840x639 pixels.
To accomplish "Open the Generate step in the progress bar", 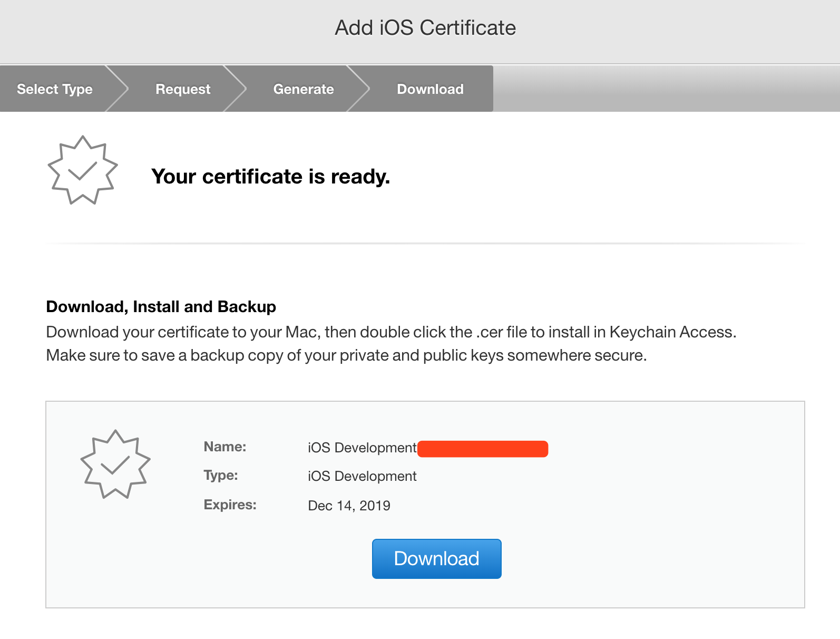I will (304, 89).
